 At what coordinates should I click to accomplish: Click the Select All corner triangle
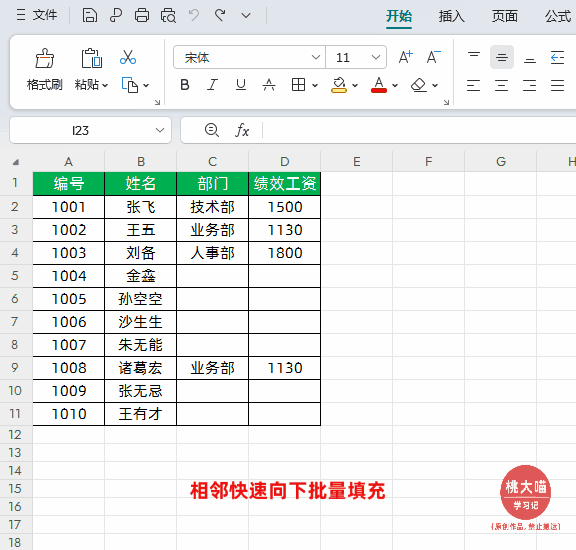tap(16, 162)
